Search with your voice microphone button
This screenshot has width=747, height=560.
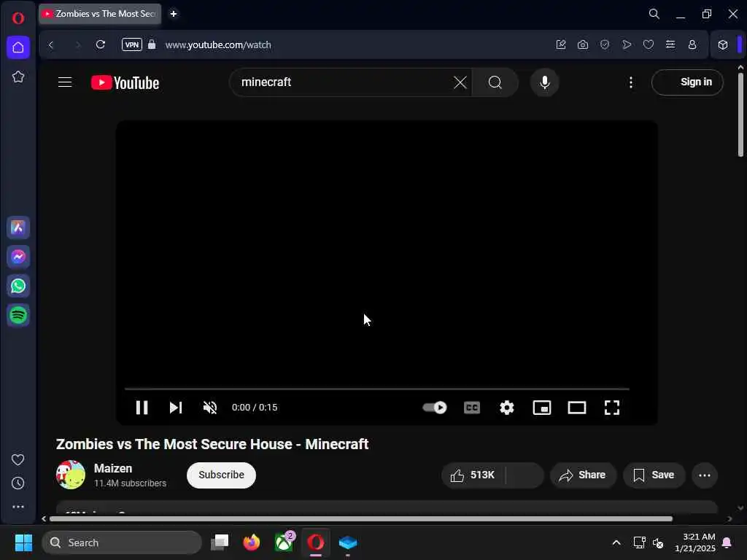544,82
